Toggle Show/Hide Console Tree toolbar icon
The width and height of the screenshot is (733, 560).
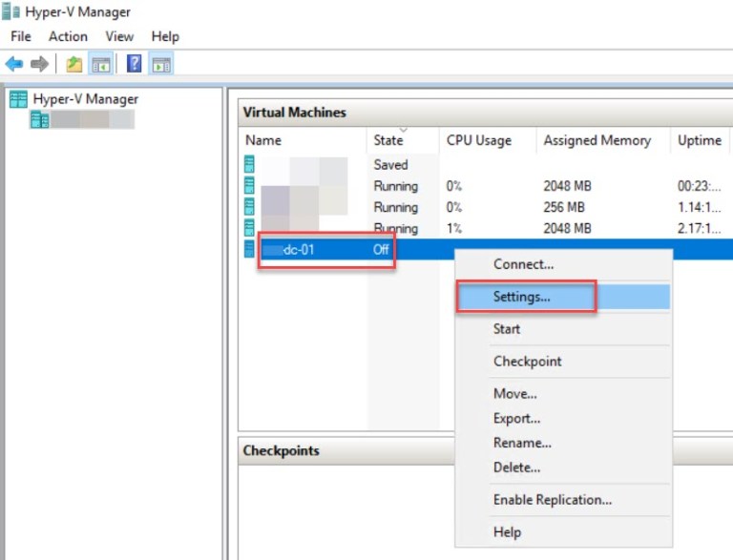101,64
